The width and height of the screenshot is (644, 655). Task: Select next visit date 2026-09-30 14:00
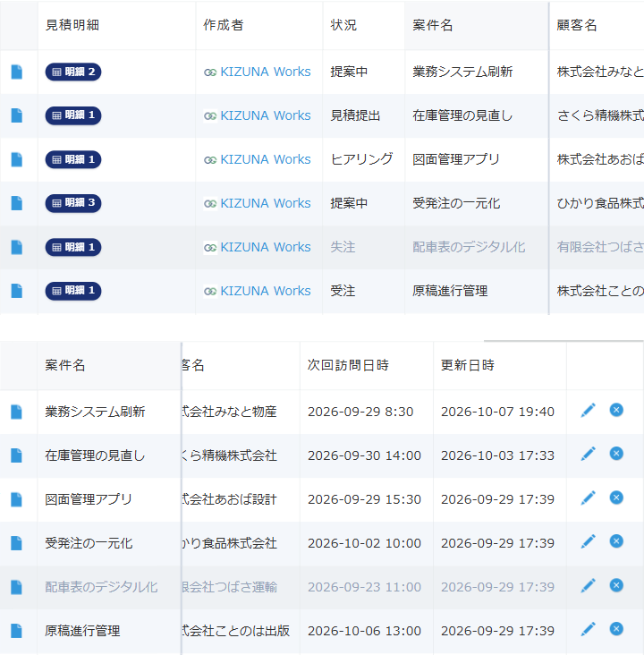364,455
